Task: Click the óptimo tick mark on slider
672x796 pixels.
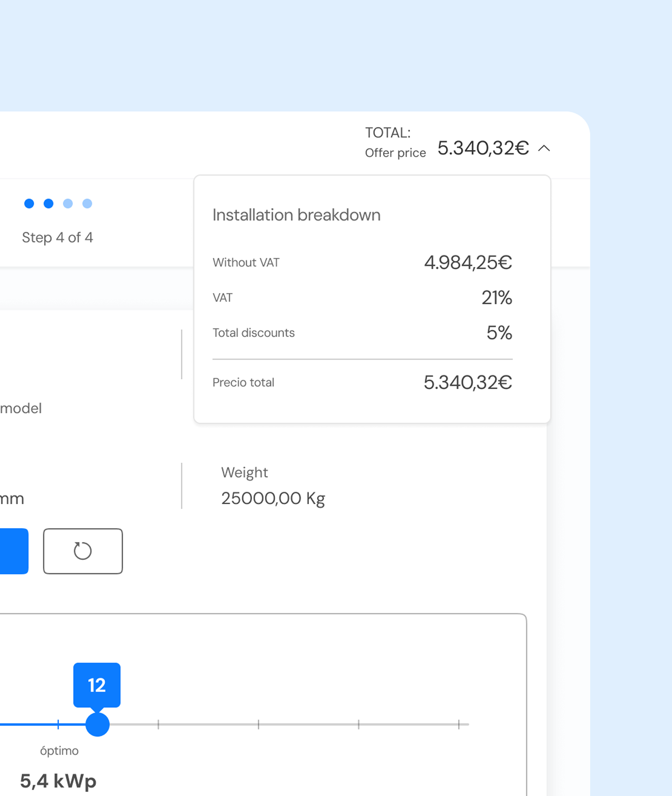Action: coord(58,724)
